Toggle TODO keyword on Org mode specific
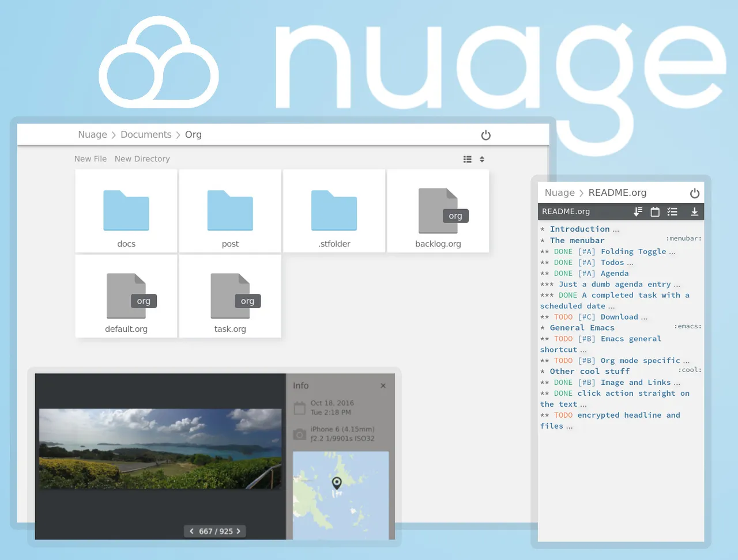This screenshot has height=560, width=738. pos(563,361)
